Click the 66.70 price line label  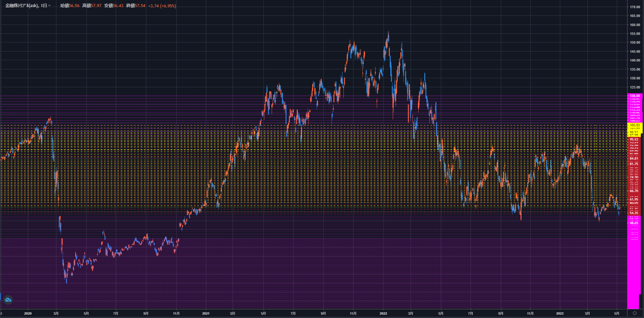pos(634,191)
